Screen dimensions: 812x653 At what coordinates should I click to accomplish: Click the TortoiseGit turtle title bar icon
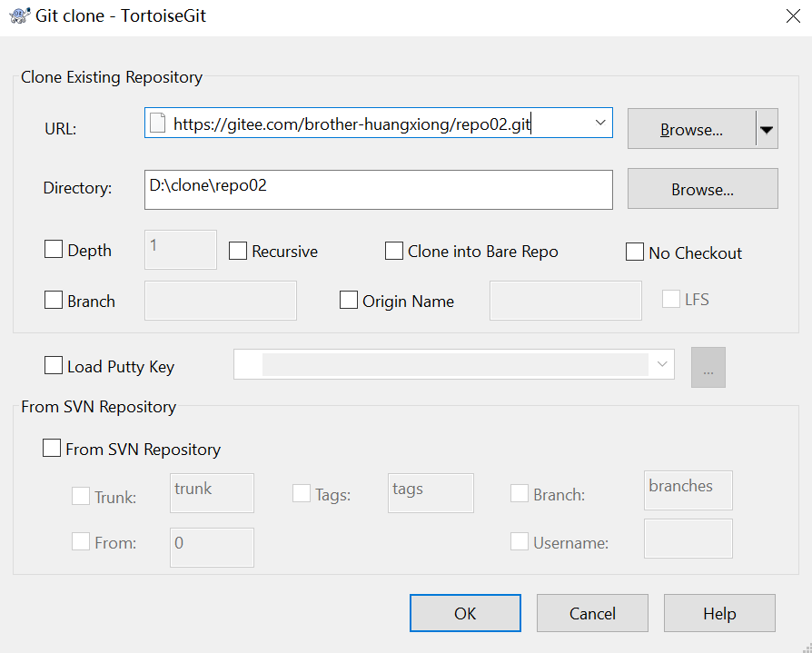click(x=20, y=15)
